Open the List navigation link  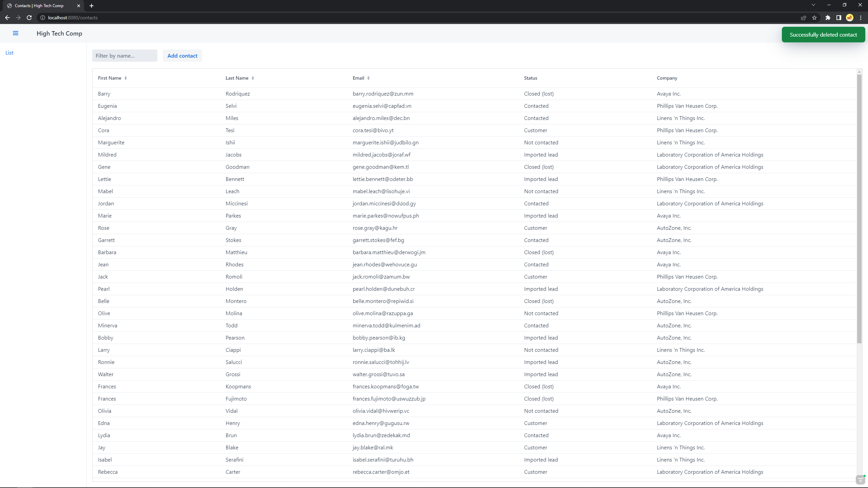click(x=9, y=53)
